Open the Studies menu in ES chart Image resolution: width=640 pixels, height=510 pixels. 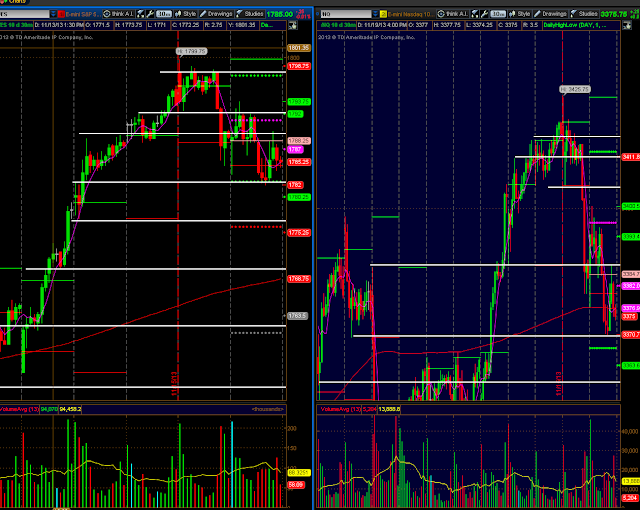click(x=250, y=14)
